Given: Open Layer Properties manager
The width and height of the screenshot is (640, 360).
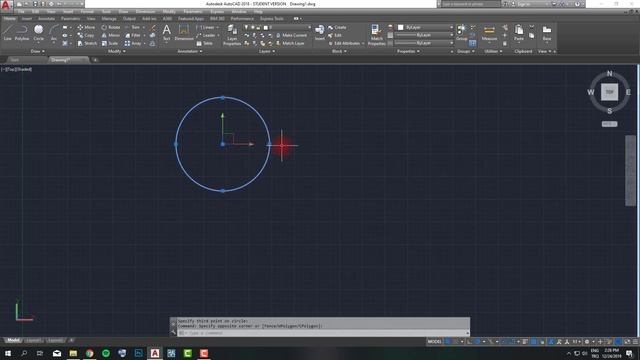Looking at the screenshot, I should 231,35.
